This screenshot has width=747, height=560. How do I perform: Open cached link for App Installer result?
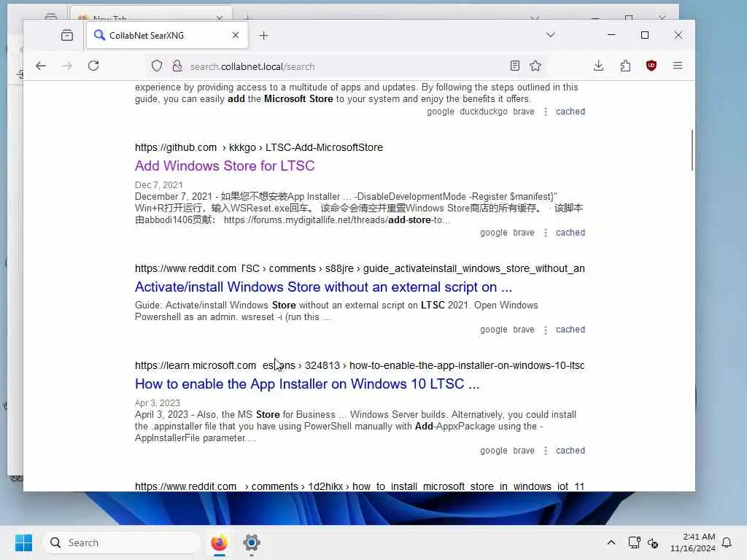tap(570, 451)
